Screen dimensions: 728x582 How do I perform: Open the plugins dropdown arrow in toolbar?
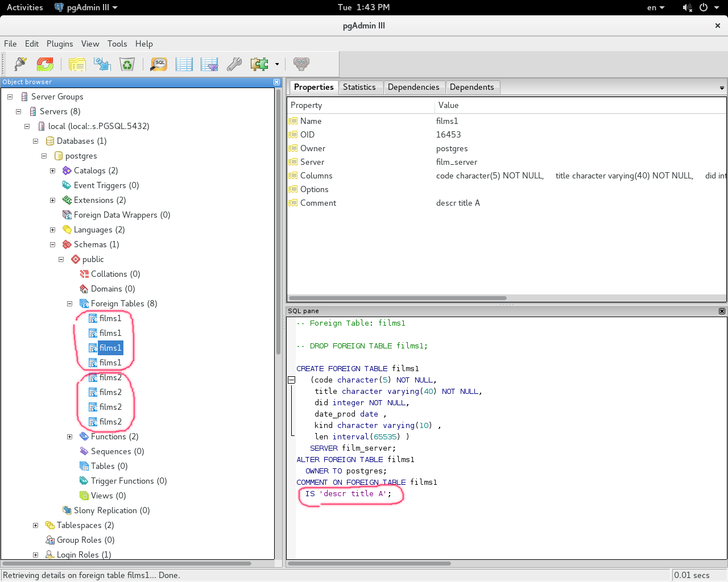pyautogui.click(x=277, y=64)
